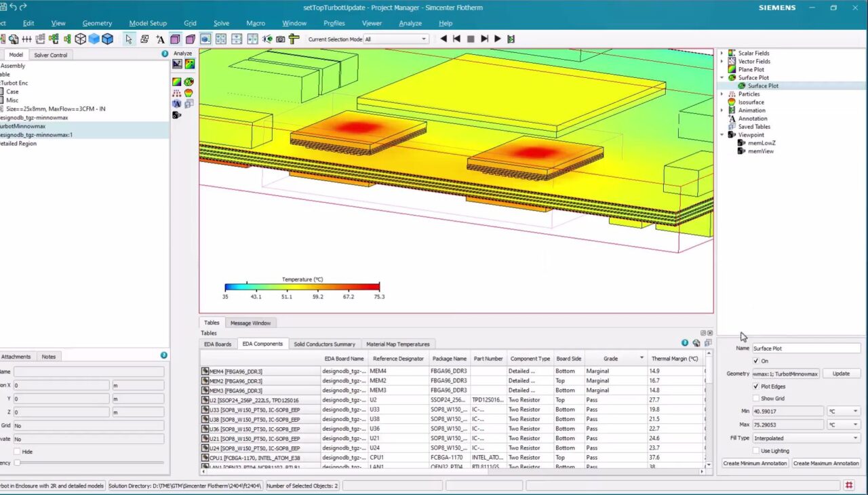Open the Model Setup menu
Screen dimensions: 868x495
(x=148, y=23)
